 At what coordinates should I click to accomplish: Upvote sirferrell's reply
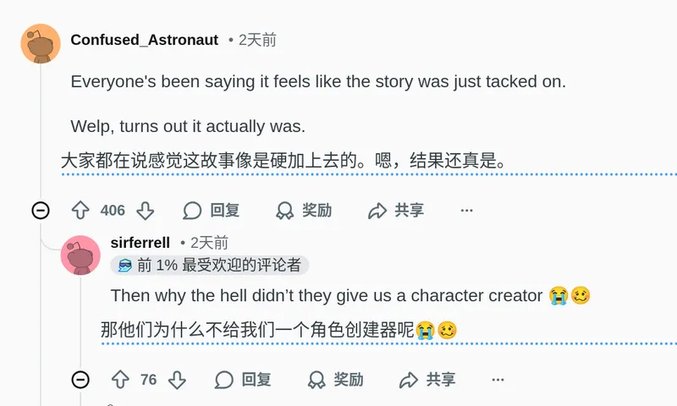[120, 380]
